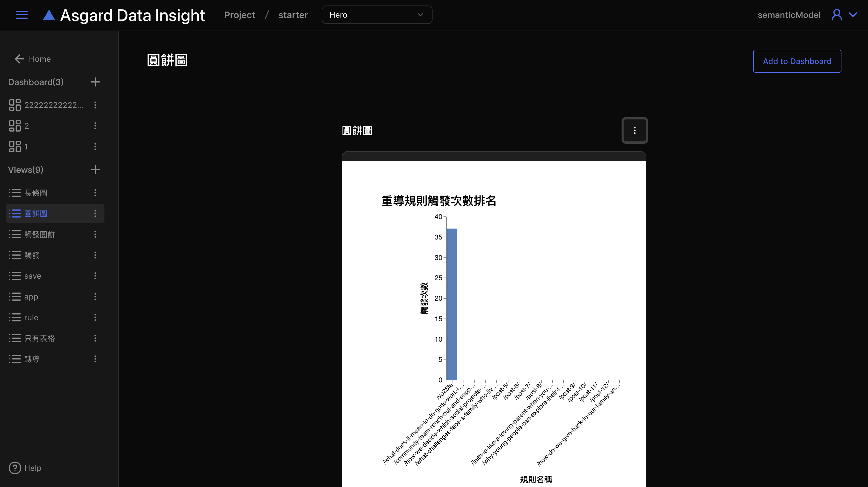Click Add to Dashboard button

tap(797, 61)
